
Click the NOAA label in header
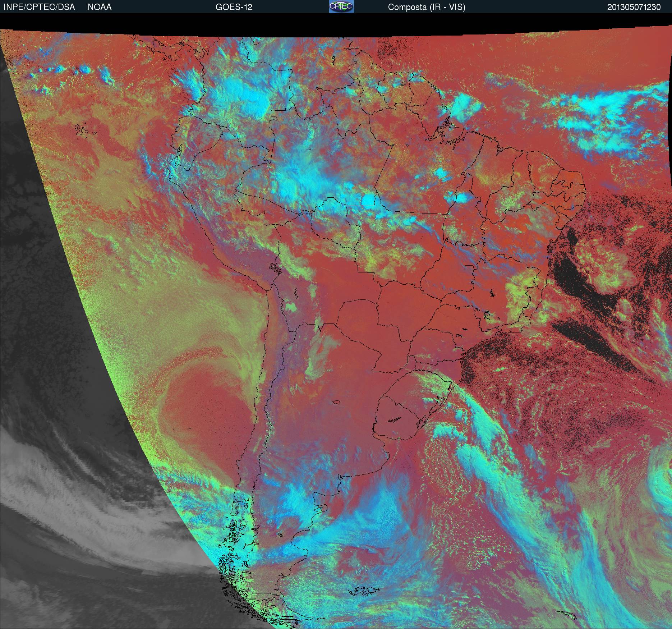[100, 7]
